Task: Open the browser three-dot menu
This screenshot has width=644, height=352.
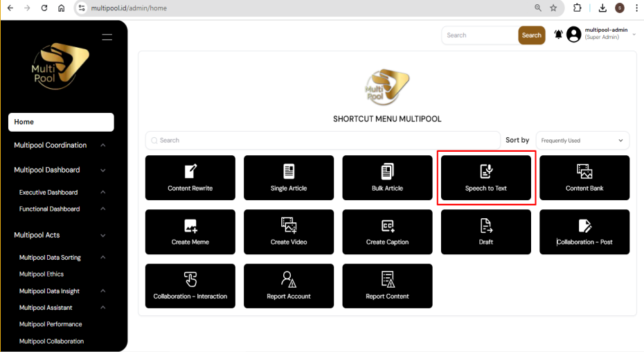Action: point(636,8)
